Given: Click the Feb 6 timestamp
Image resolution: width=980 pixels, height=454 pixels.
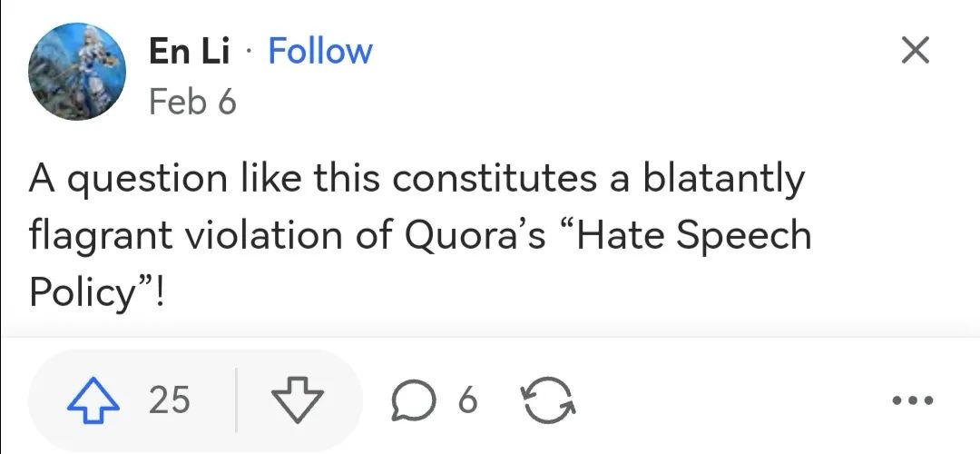Looking at the screenshot, I should coord(191,102).
